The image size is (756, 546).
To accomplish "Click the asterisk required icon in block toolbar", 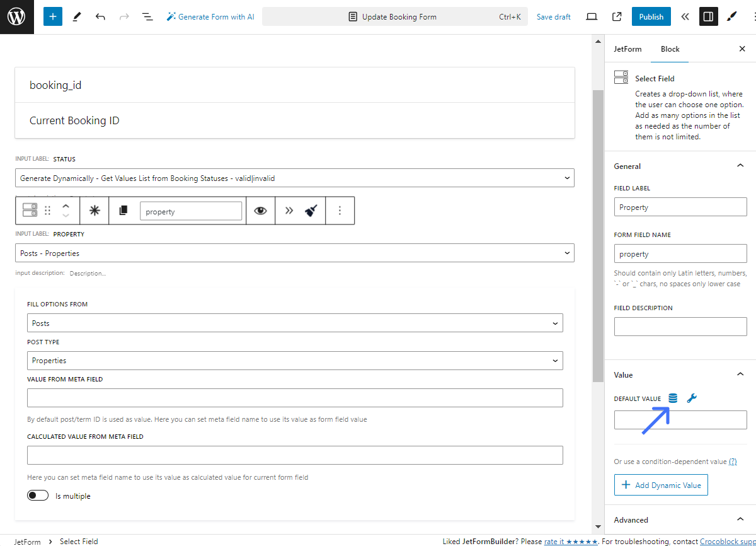I will (x=94, y=211).
